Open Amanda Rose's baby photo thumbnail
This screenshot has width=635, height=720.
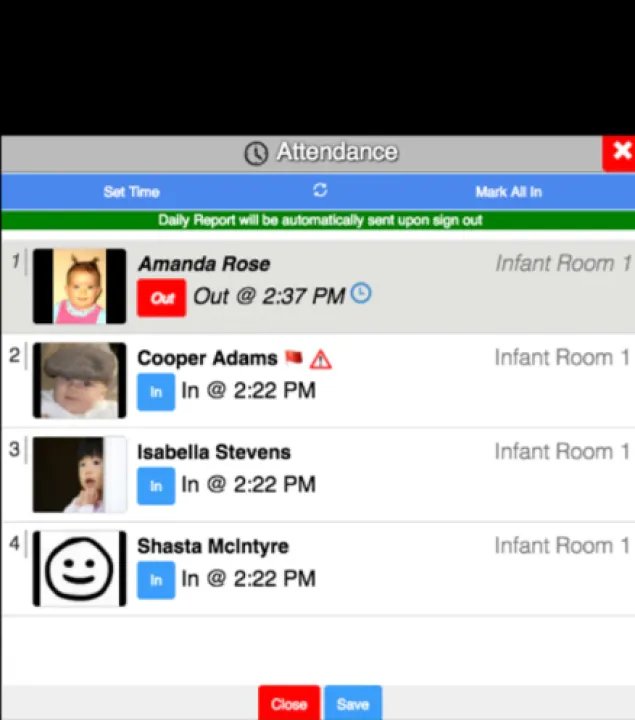point(80,286)
